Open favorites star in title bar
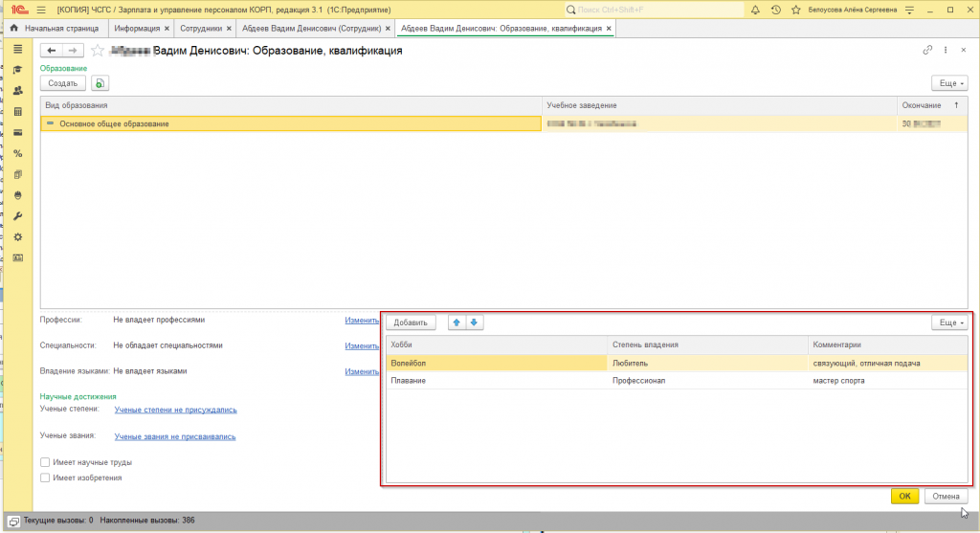The image size is (980, 533). pyautogui.click(x=795, y=10)
